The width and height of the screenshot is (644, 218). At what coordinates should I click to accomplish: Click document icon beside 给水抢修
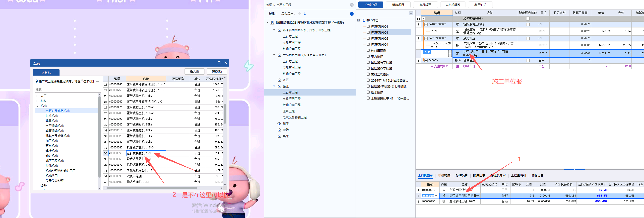(x=368, y=92)
